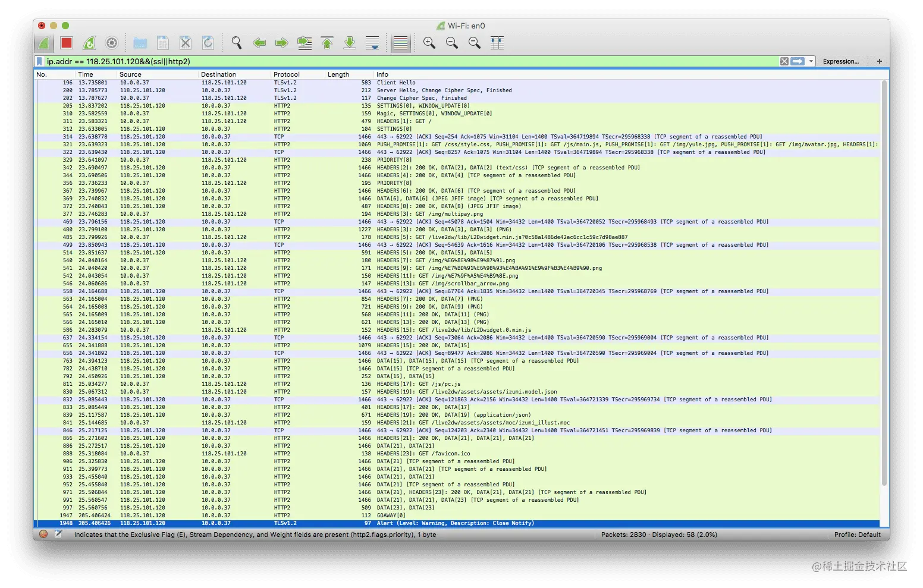
Task: Open display filter bookmarks
Action: (39, 61)
